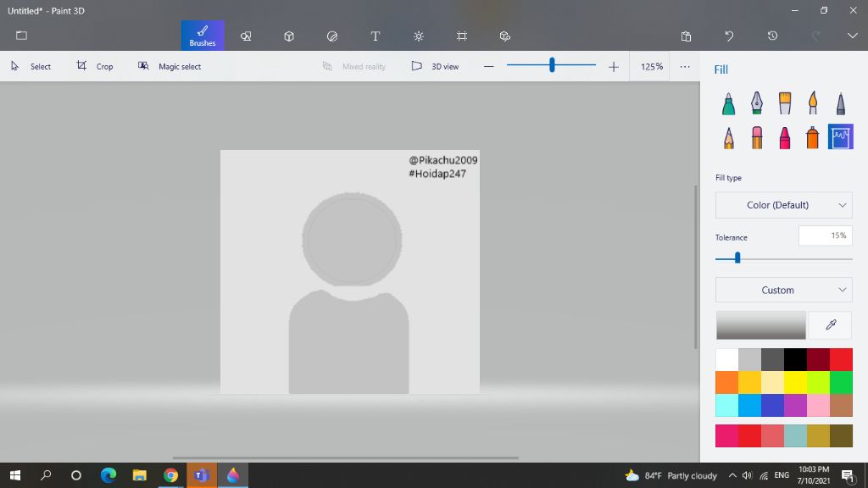
Task: Click the Undo button
Action: click(x=729, y=36)
